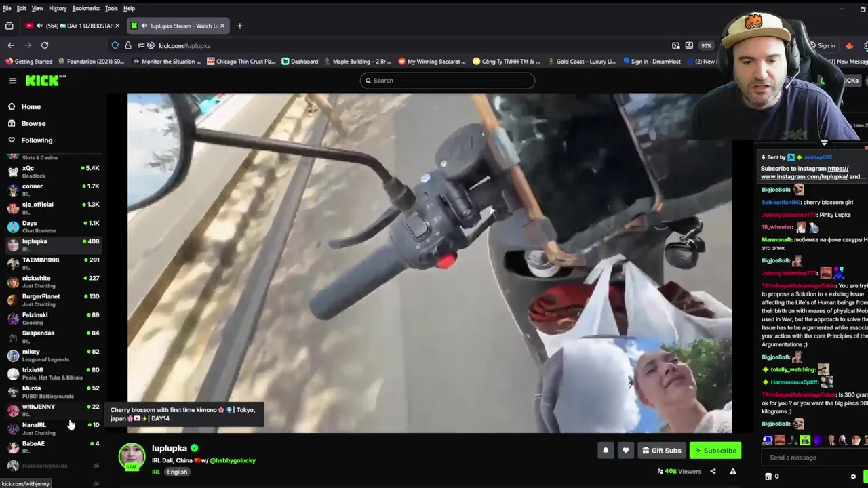Image resolution: width=868 pixels, height=488 pixels.
Task: Open the History menu
Action: tap(58, 8)
